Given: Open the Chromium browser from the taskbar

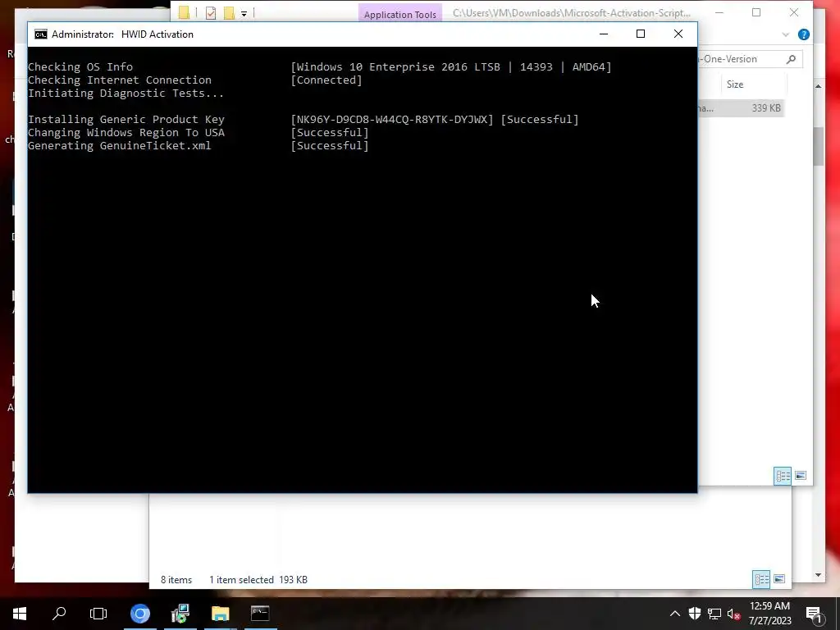Looking at the screenshot, I should (140, 614).
